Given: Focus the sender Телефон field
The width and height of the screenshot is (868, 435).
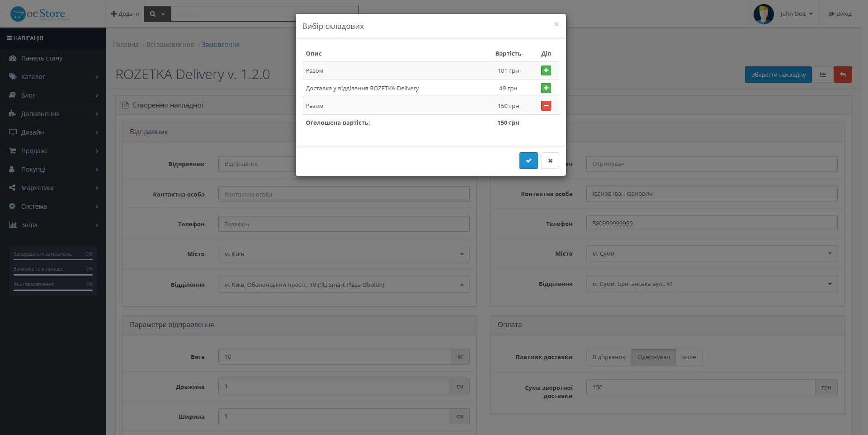Looking at the screenshot, I should 344,224.
